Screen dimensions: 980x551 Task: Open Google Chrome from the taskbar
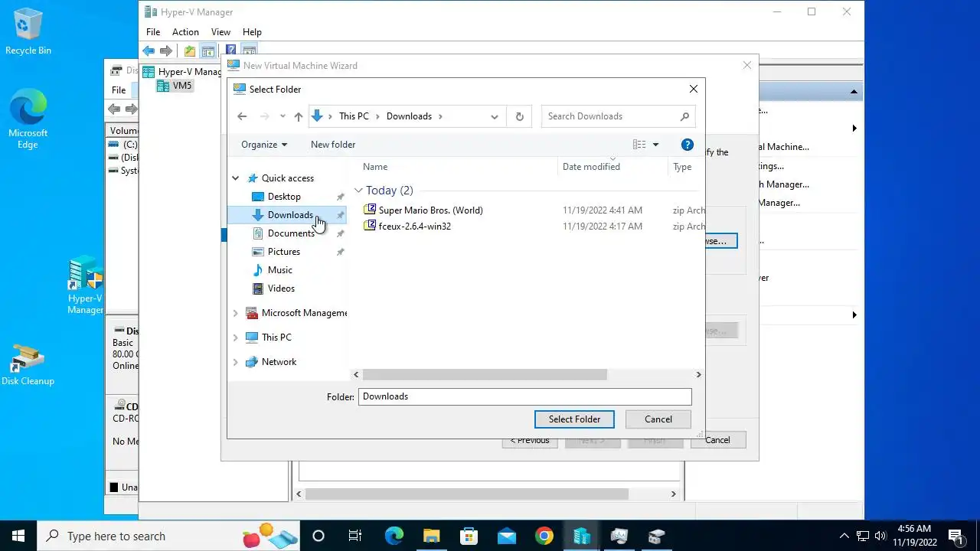544,536
